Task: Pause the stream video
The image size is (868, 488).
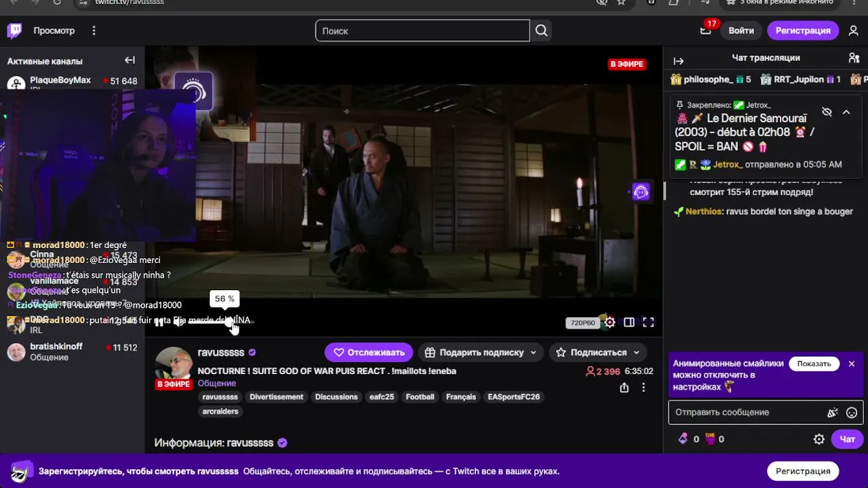Action: click(x=159, y=323)
